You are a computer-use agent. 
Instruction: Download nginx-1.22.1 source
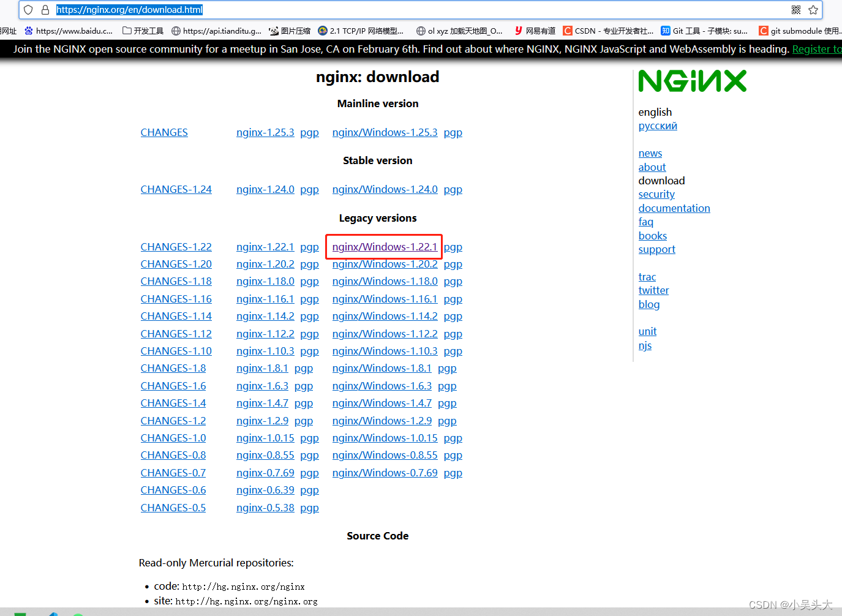click(x=265, y=247)
